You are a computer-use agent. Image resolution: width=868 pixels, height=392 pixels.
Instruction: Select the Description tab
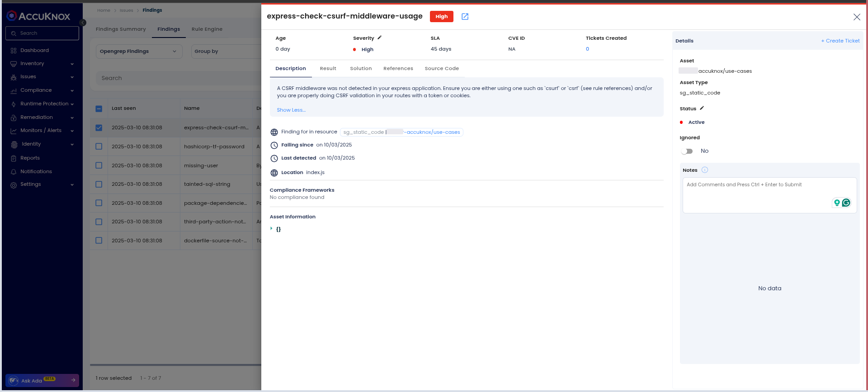(291, 68)
